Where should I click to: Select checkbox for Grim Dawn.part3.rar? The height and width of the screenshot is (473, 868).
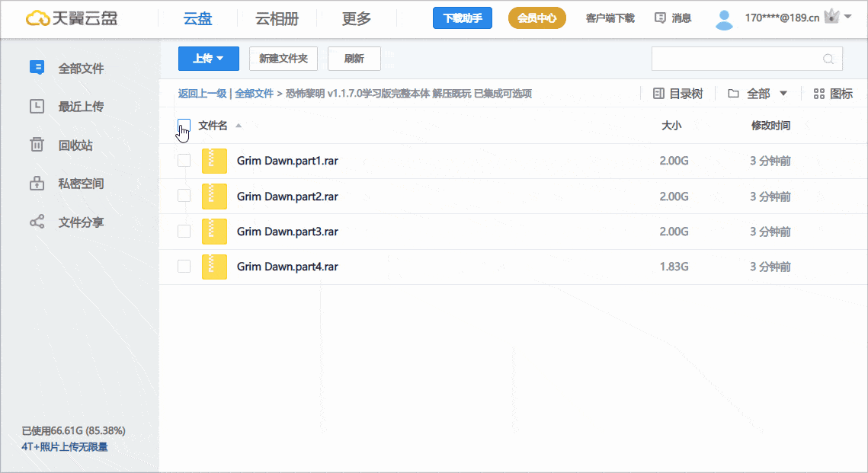[x=184, y=231]
